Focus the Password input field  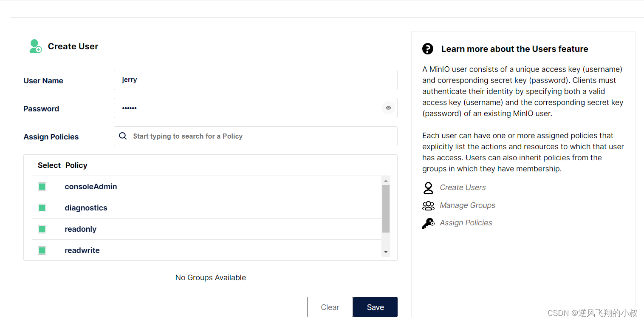click(256, 108)
